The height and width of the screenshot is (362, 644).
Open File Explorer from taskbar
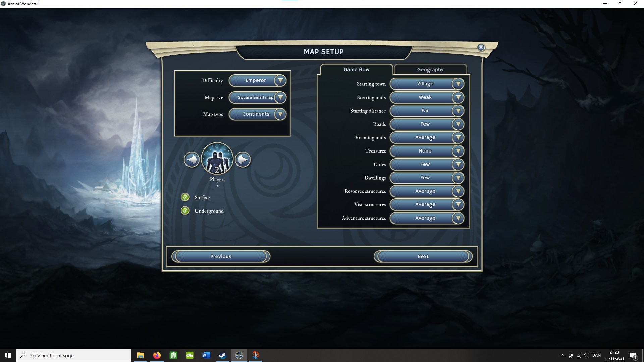click(x=140, y=355)
